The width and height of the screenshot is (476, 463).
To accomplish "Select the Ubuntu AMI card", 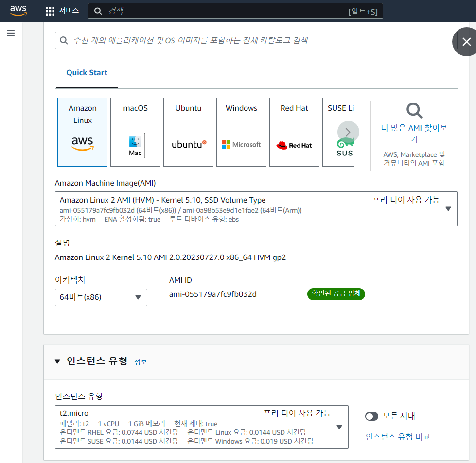I will (x=188, y=132).
